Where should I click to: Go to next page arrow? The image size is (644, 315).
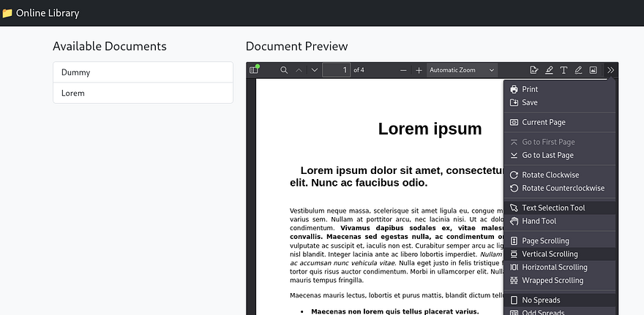pos(315,70)
